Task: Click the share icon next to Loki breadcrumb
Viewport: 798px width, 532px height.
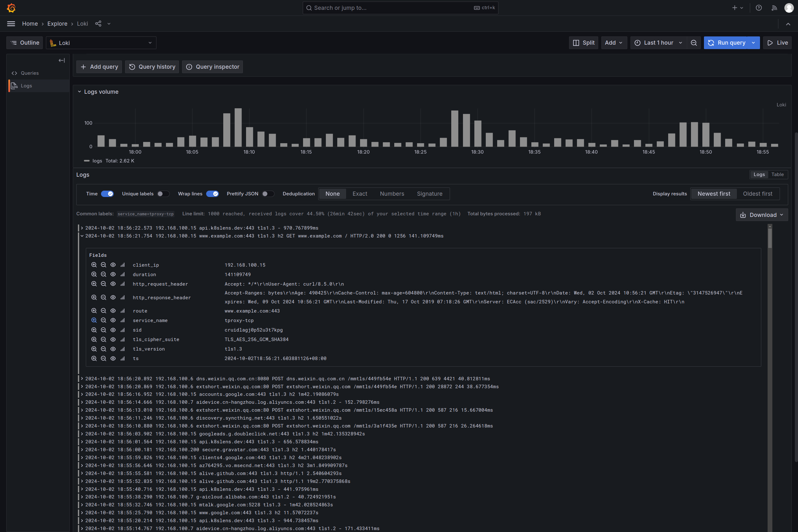Action: 98,24
